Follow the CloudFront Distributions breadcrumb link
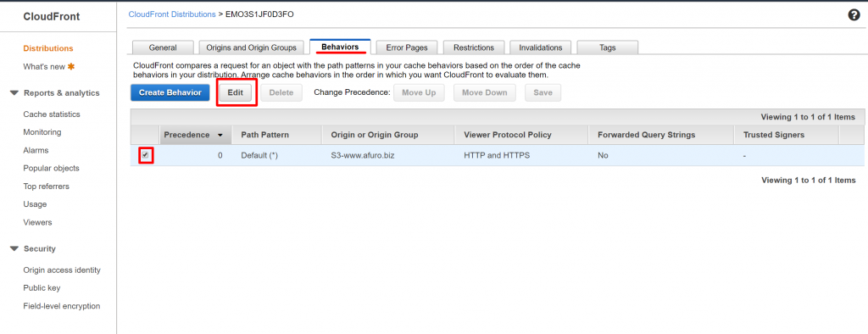The height and width of the screenshot is (334, 868). [172, 14]
